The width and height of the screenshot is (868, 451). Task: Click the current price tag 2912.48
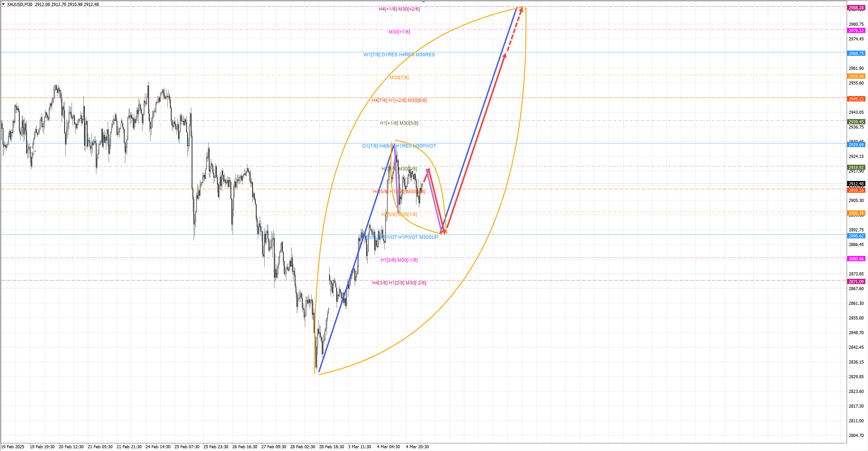point(856,184)
